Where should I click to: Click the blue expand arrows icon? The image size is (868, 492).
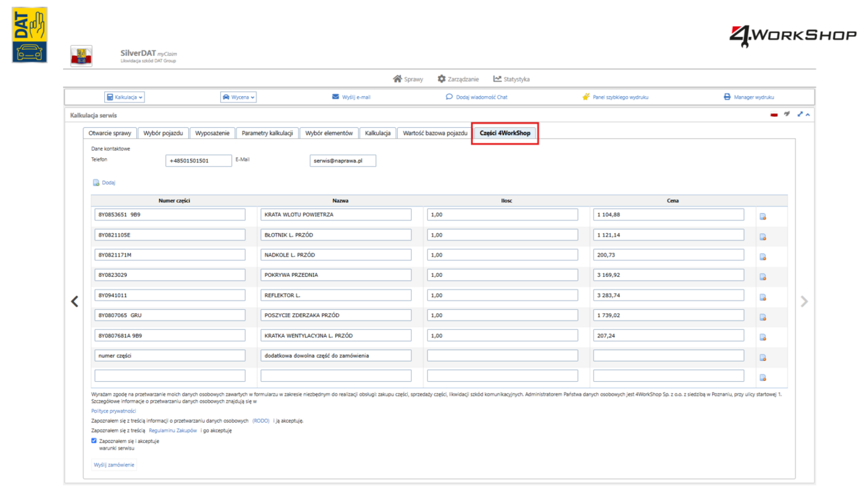pos(800,114)
